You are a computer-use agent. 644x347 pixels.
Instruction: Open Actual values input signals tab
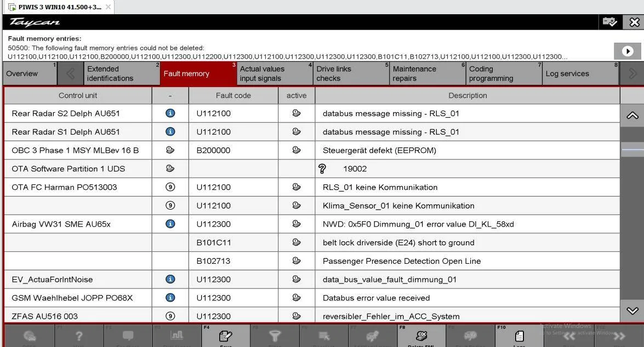pos(275,74)
